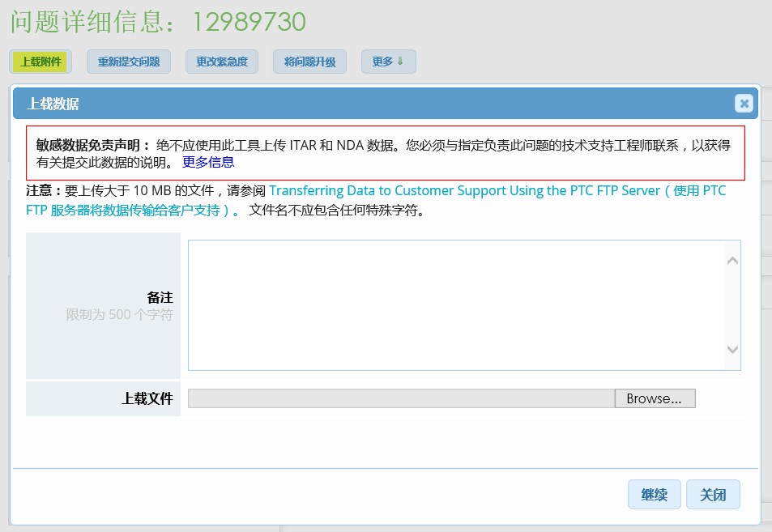The image size is (772, 532).
Task: Click 关闭 to cancel the upload
Action: coord(713,494)
